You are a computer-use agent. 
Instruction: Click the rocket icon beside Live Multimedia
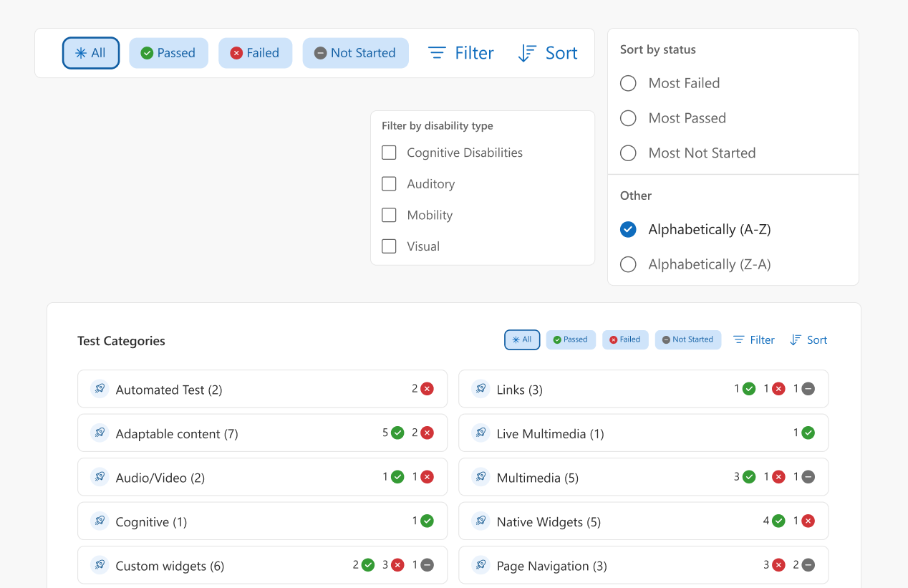[x=480, y=433]
